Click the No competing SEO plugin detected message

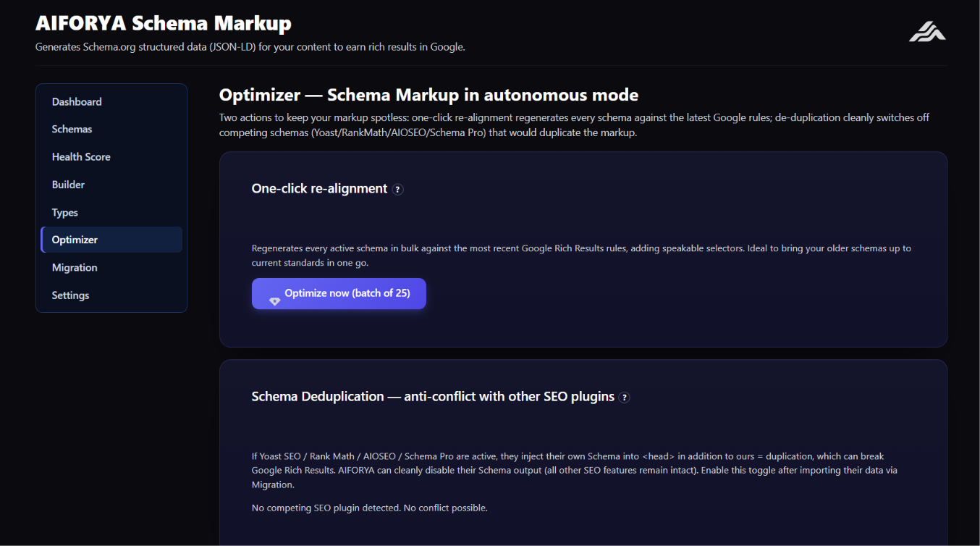(x=369, y=508)
